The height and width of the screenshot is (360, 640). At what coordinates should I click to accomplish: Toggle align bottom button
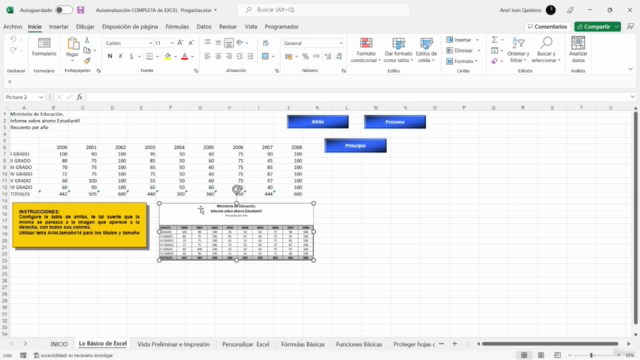click(x=229, y=42)
